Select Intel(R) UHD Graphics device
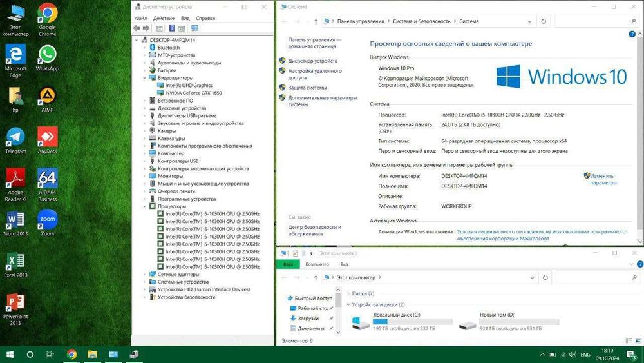Screen dimensions: 644x363 point(189,86)
